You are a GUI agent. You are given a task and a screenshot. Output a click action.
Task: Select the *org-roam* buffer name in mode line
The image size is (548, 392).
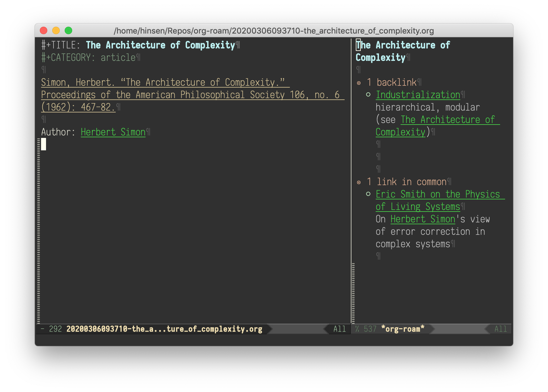pos(403,329)
